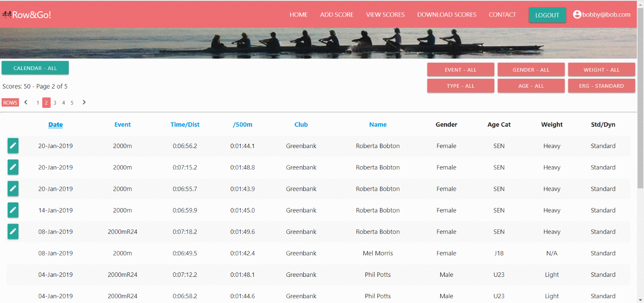Click the user account icon beside bobby@bob.com
The height and width of the screenshot is (303, 644).
577,14
